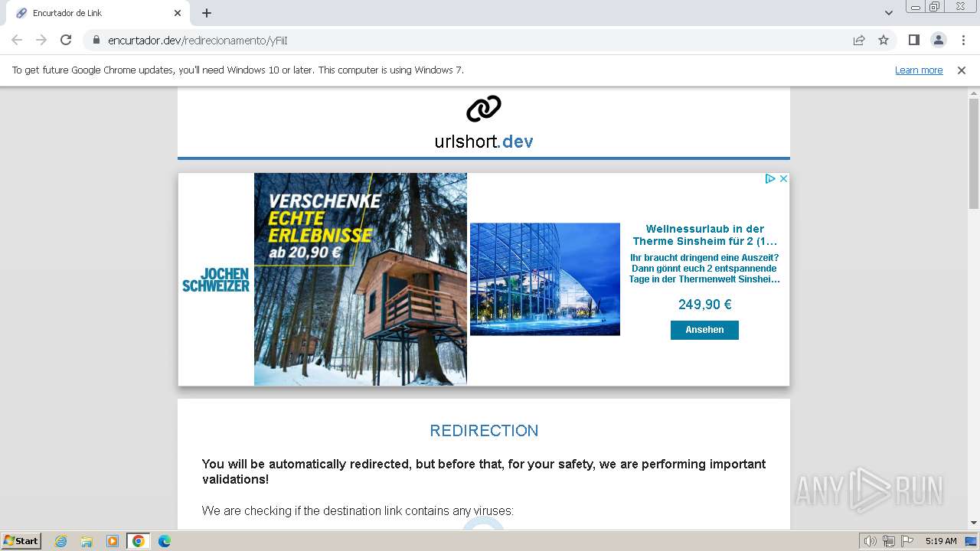Image resolution: width=980 pixels, height=551 pixels.
Task: Expand the tab search dropdown
Action: (x=889, y=13)
